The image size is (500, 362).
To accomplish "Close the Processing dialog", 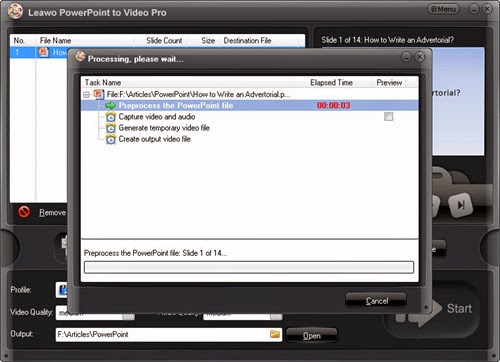I will pyautogui.click(x=420, y=57).
